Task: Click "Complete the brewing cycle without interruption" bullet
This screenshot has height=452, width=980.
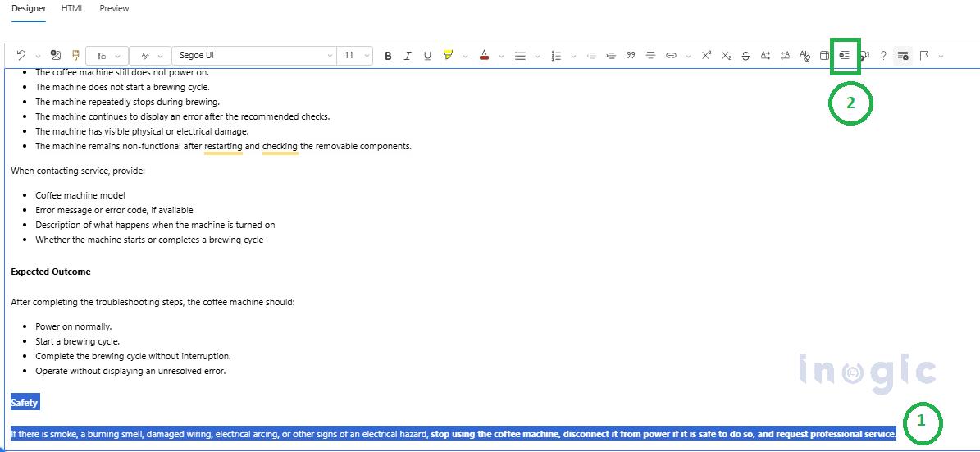Action: pos(133,356)
